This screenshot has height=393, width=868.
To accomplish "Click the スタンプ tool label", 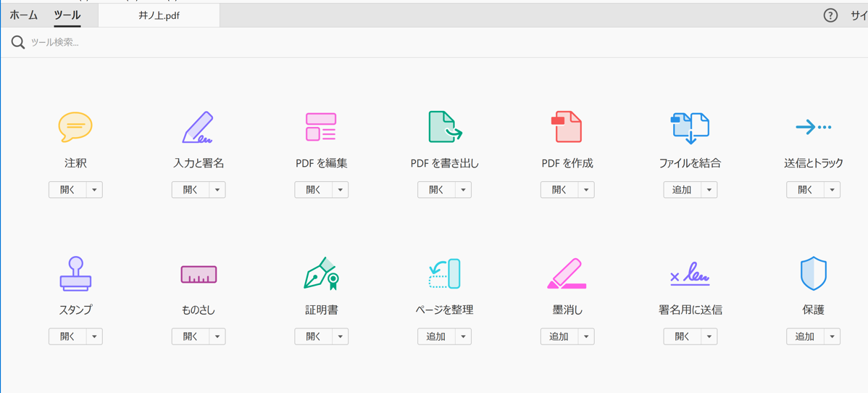I will pyautogui.click(x=75, y=310).
